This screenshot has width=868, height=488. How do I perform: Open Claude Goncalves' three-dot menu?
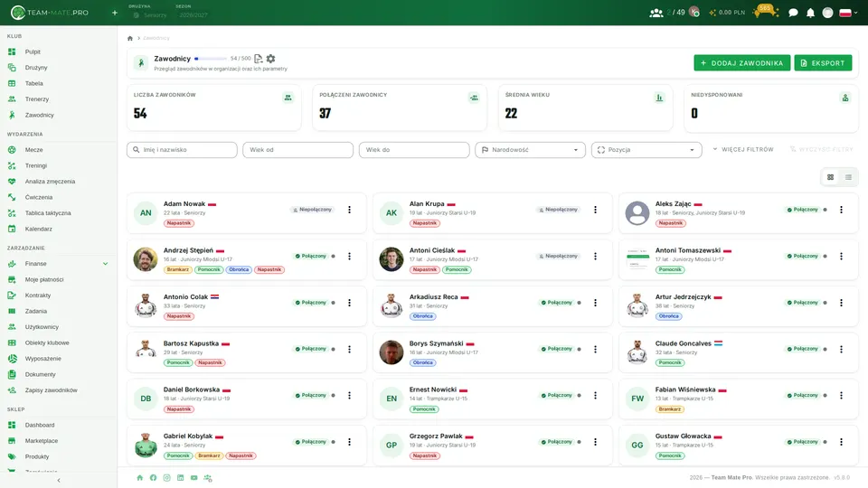pyautogui.click(x=841, y=349)
